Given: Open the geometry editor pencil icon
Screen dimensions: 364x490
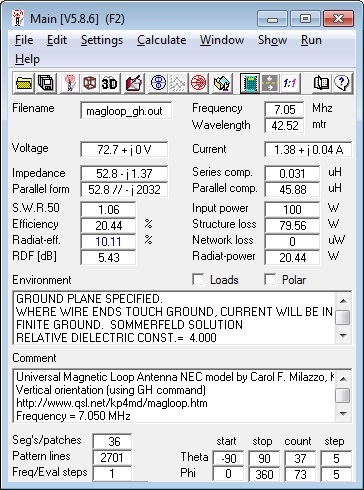Looking at the screenshot, I should click(134, 83).
